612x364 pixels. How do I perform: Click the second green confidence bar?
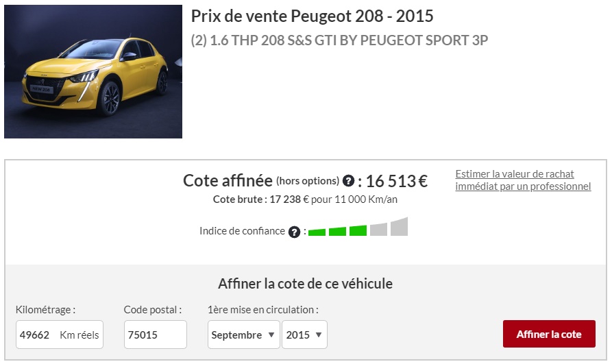click(337, 232)
